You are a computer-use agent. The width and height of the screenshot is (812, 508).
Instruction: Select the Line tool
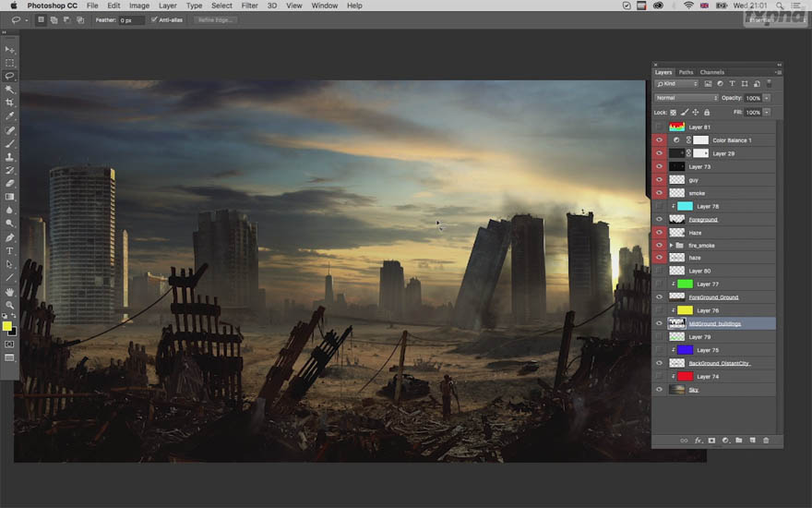(9, 277)
